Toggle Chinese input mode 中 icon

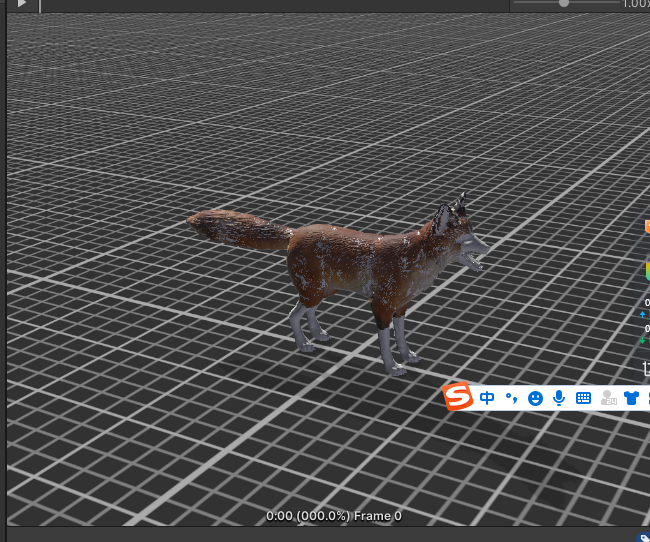[x=487, y=398]
